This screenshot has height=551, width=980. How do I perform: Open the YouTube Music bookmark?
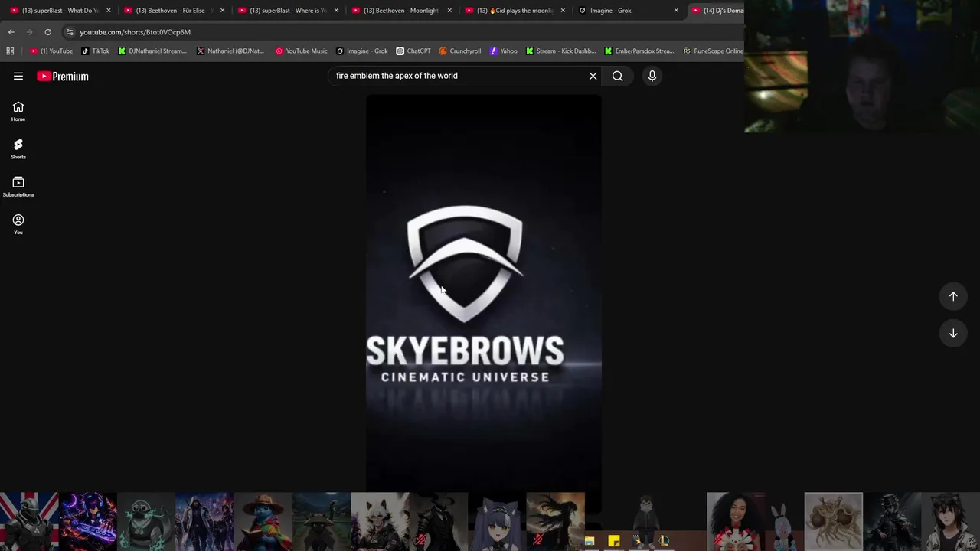[301, 51]
